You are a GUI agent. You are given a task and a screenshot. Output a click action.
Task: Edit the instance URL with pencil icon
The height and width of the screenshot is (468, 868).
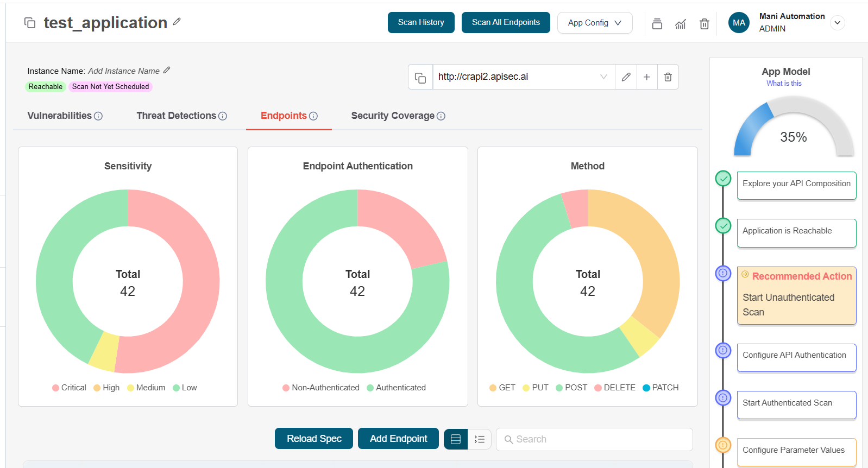click(x=626, y=77)
